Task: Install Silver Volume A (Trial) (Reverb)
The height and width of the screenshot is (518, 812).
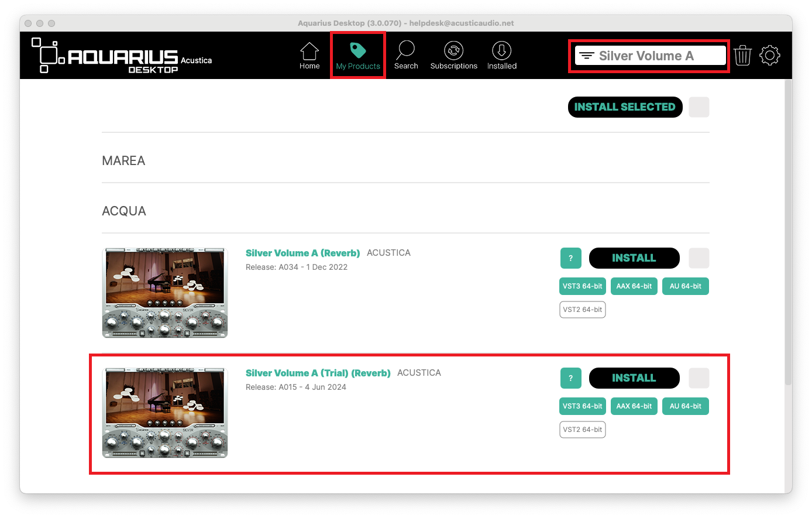Action: [x=634, y=378]
